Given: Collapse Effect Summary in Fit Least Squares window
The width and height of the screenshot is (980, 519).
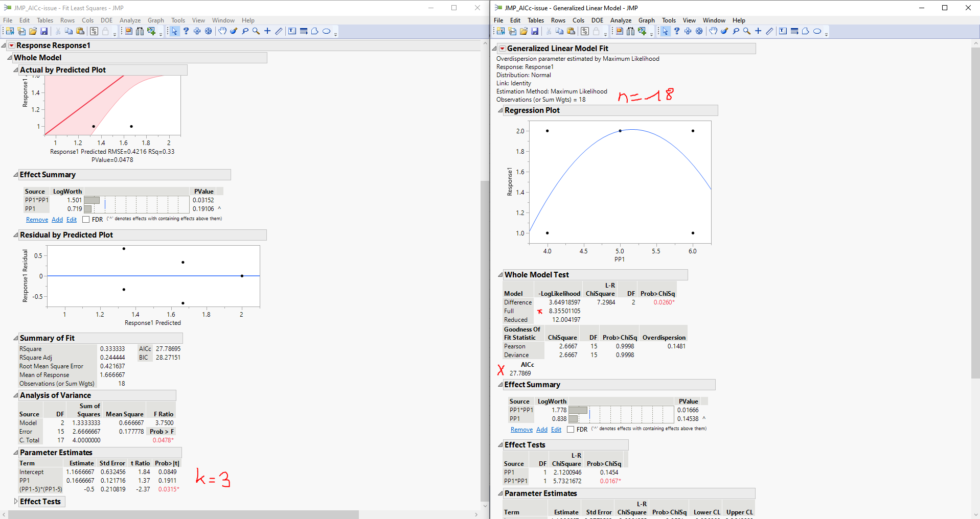Looking at the screenshot, I should [x=16, y=175].
